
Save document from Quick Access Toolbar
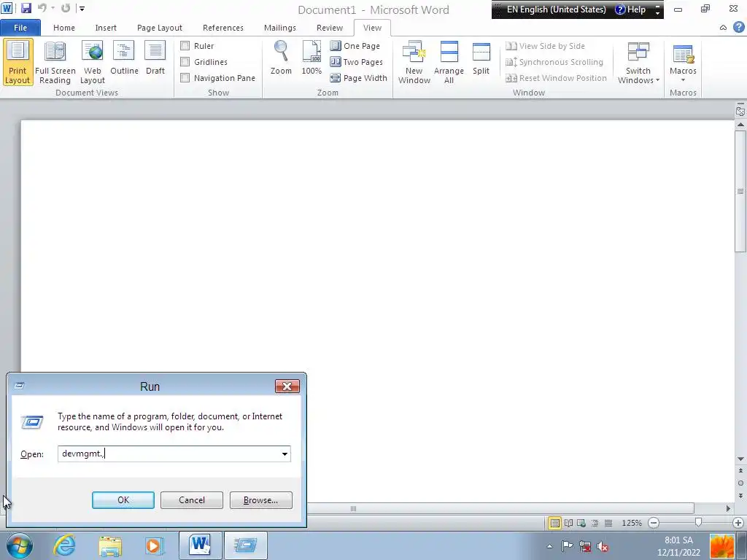(x=26, y=8)
